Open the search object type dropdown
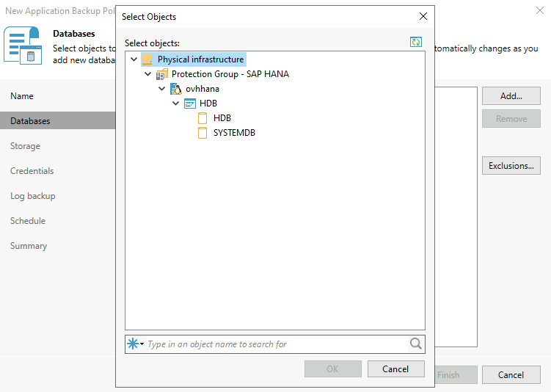 coord(136,344)
